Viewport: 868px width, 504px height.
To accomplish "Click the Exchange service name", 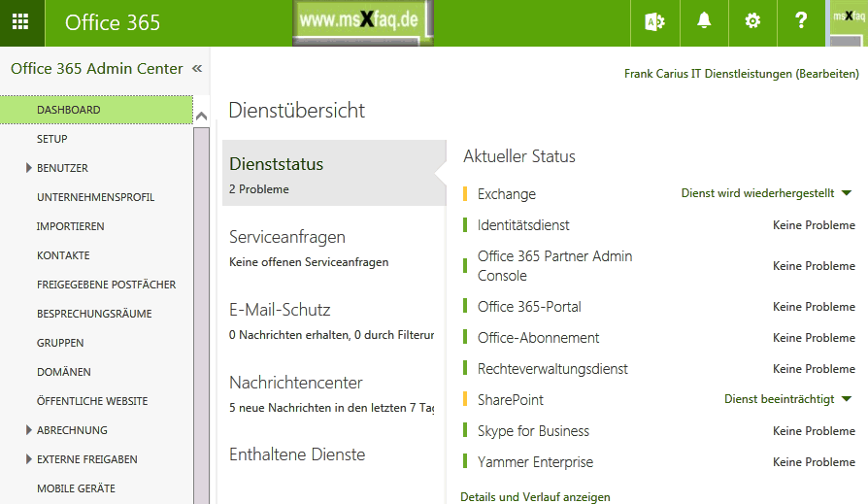I will tap(507, 194).
